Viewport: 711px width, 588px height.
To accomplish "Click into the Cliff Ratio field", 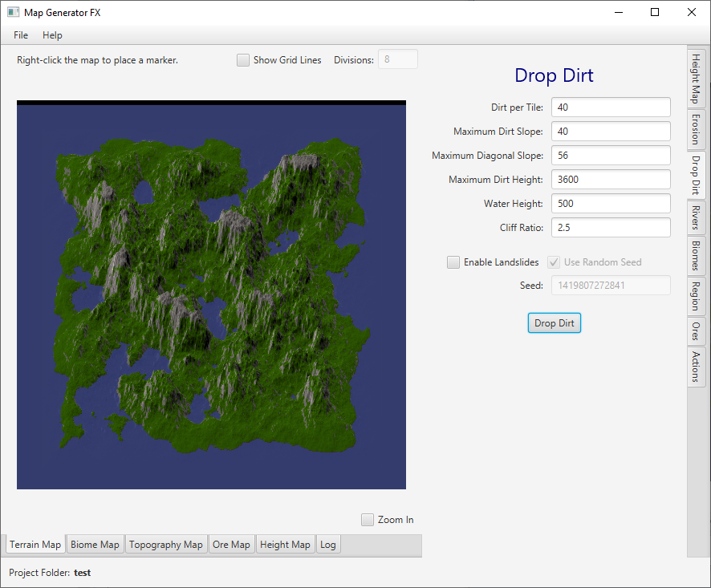I will coord(610,228).
